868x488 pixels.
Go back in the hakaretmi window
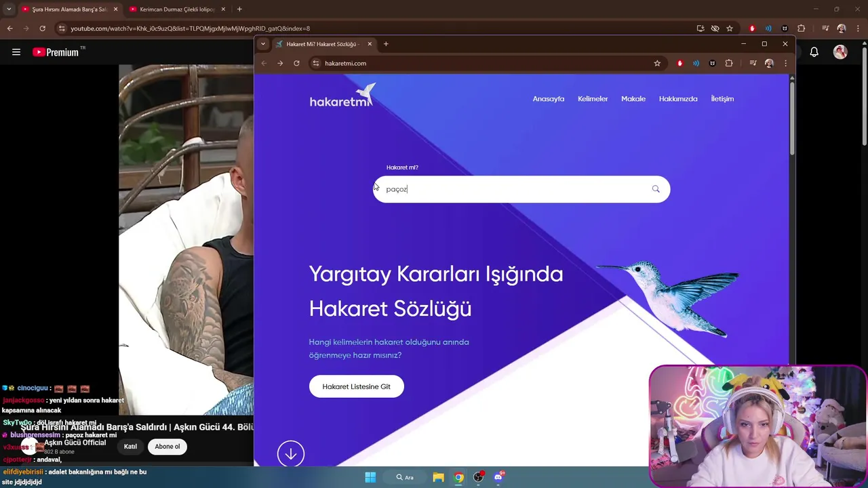point(264,63)
